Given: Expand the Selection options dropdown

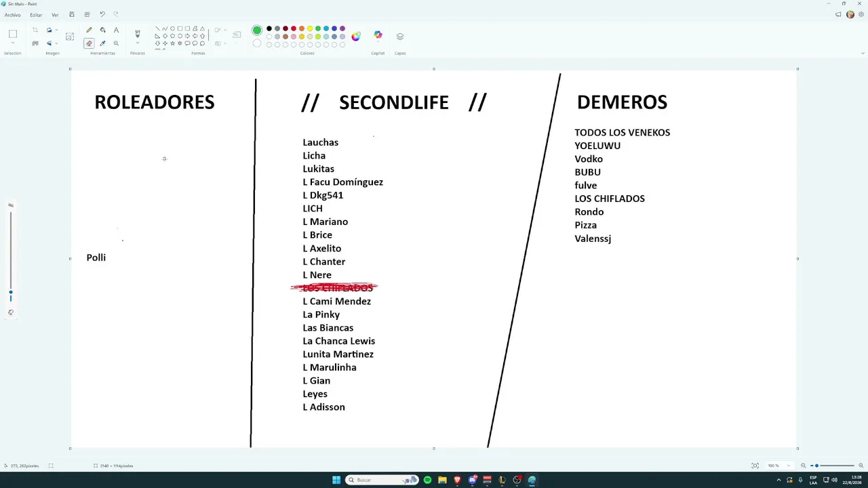Looking at the screenshot, I should [x=13, y=43].
